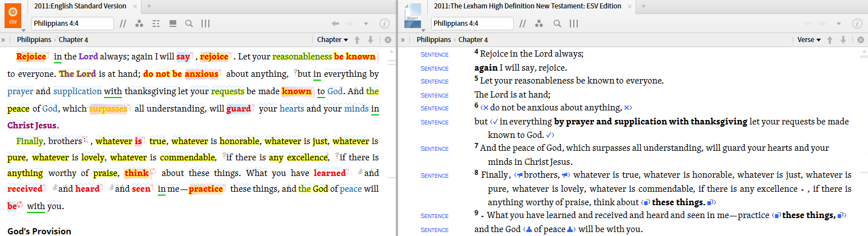Click SENTENCE label beside "And the peace of God"

(x=435, y=149)
